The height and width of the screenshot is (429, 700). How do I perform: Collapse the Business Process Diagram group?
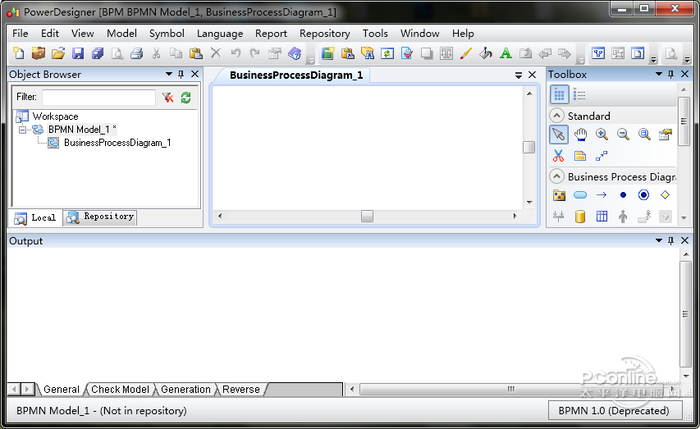click(x=556, y=176)
